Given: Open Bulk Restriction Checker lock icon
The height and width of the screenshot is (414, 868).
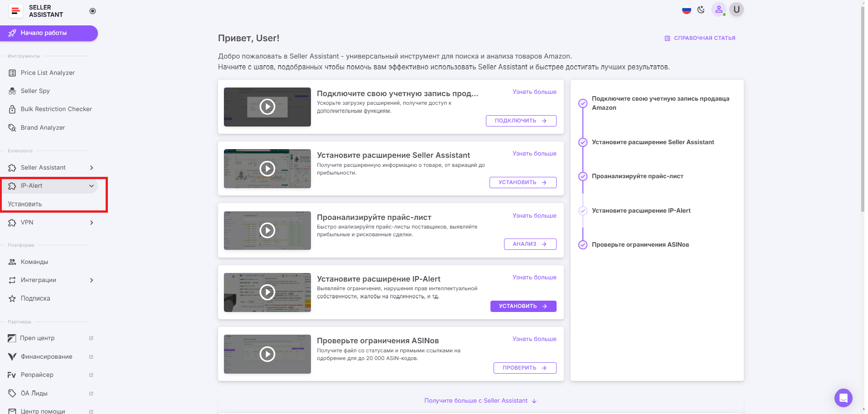Looking at the screenshot, I should 12,109.
